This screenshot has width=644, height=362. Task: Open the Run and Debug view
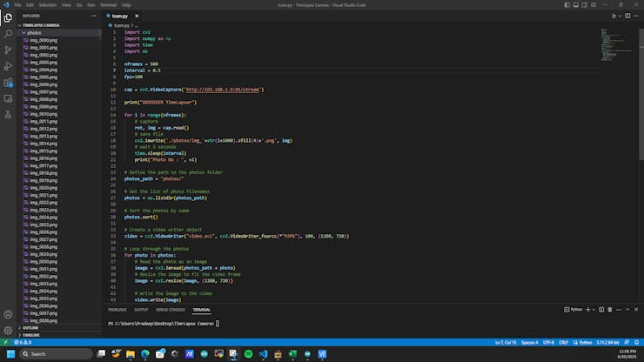pos(8,66)
